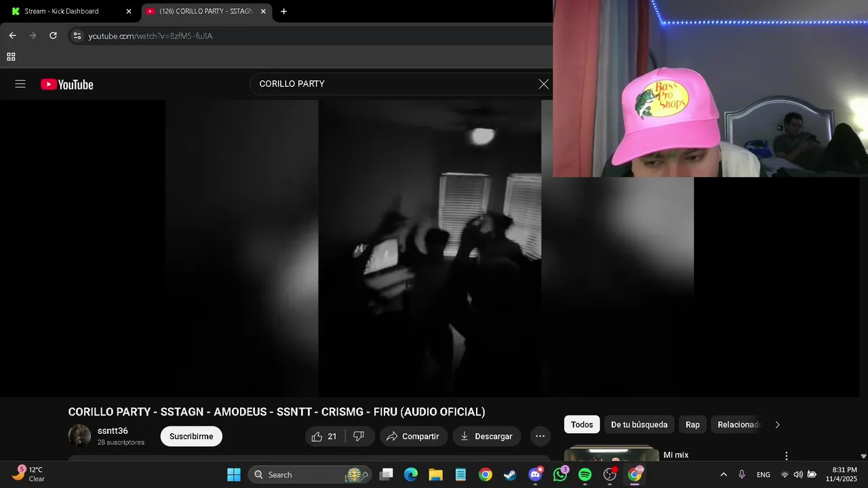Open WhatsApp from the taskbar
The width and height of the screenshot is (868, 488).
point(560,474)
